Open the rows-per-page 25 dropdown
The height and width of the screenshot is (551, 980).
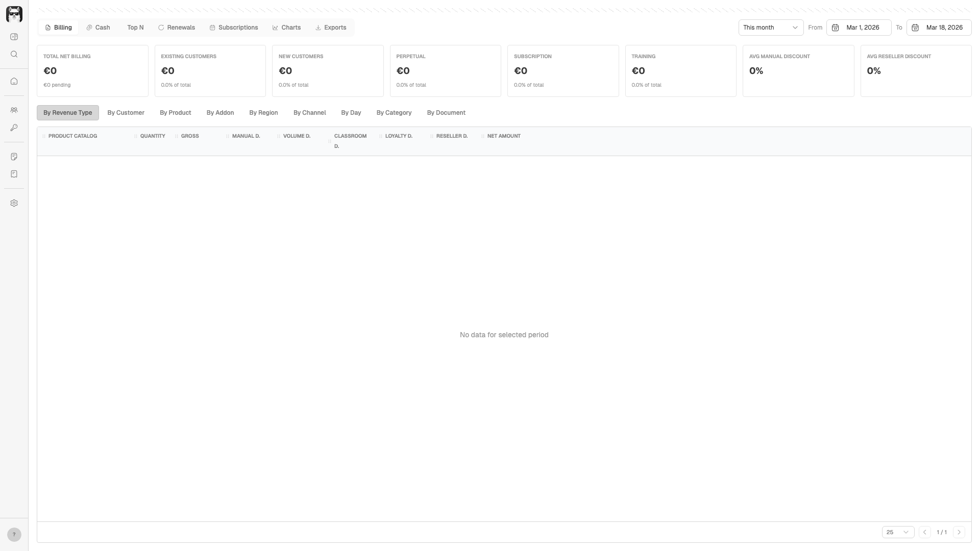click(x=897, y=532)
